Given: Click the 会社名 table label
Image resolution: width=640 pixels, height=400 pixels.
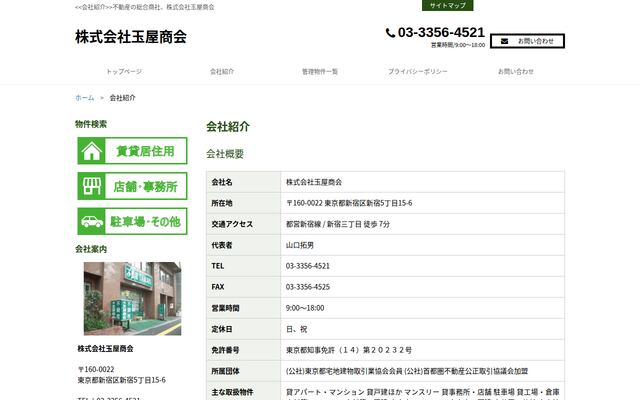Looking at the screenshot, I should [x=222, y=182].
